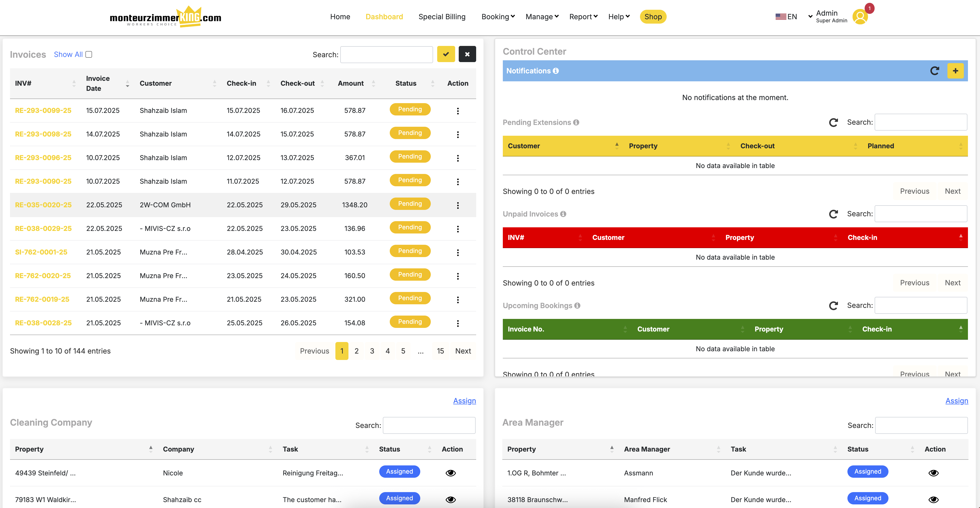The width and height of the screenshot is (980, 508).
Task: Enable the Show All invoices checkbox
Action: 89,54
